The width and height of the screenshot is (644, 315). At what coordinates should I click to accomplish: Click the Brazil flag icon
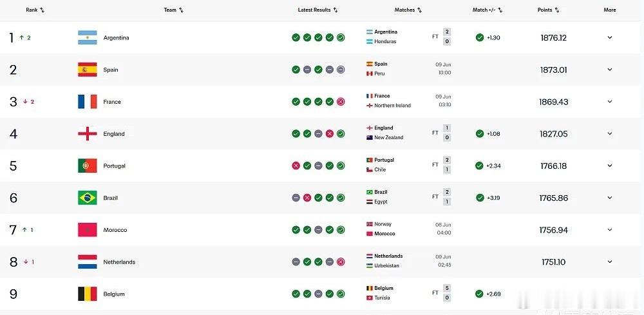pos(88,198)
